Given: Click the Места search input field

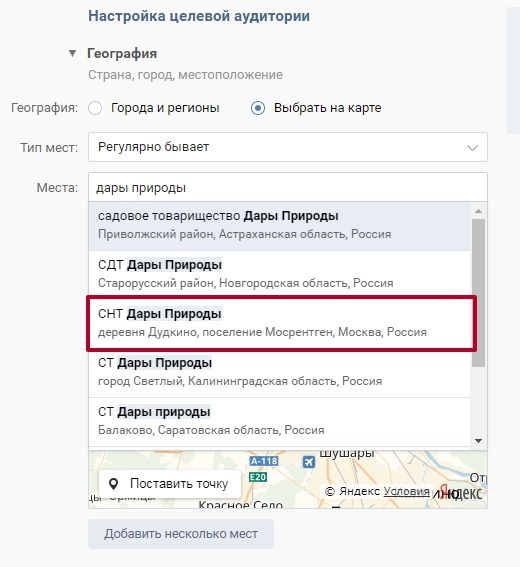Looking at the screenshot, I should pyautogui.click(x=287, y=188).
